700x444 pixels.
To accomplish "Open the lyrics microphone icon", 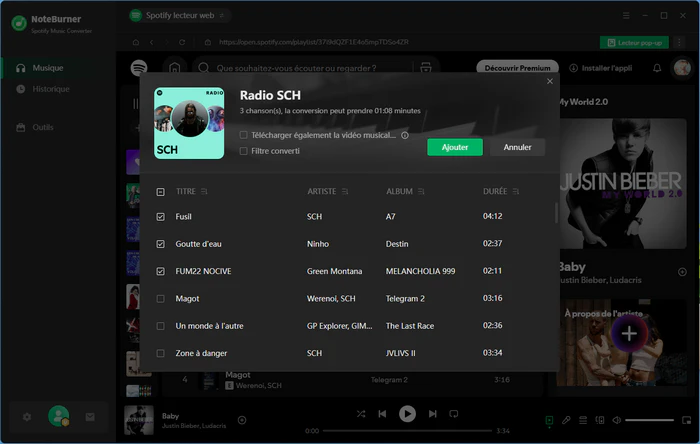I will point(566,420).
